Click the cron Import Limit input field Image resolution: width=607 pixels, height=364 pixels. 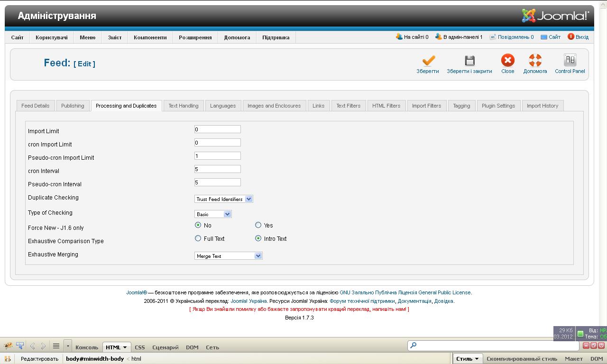pyautogui.click(x=218, y=143)
